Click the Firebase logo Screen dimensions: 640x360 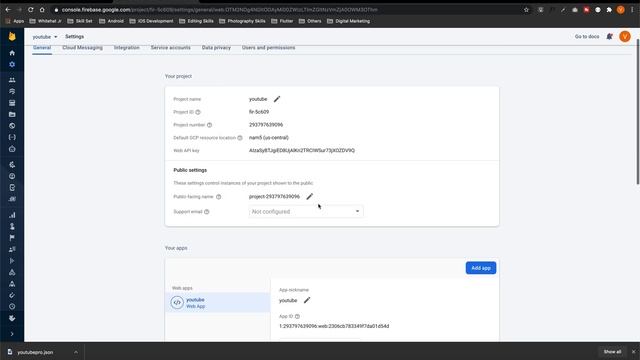(x=12, y=37)
